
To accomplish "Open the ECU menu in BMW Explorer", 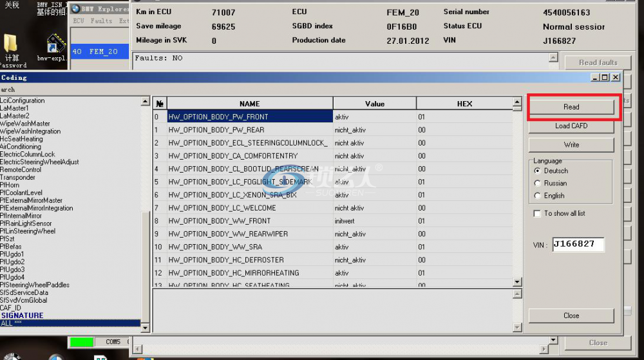I will 79,21.
